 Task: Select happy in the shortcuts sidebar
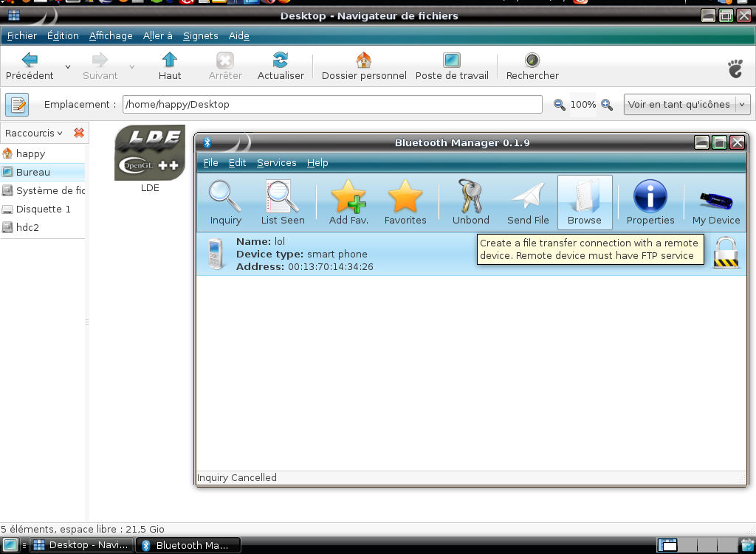click(x=42, y=153)
